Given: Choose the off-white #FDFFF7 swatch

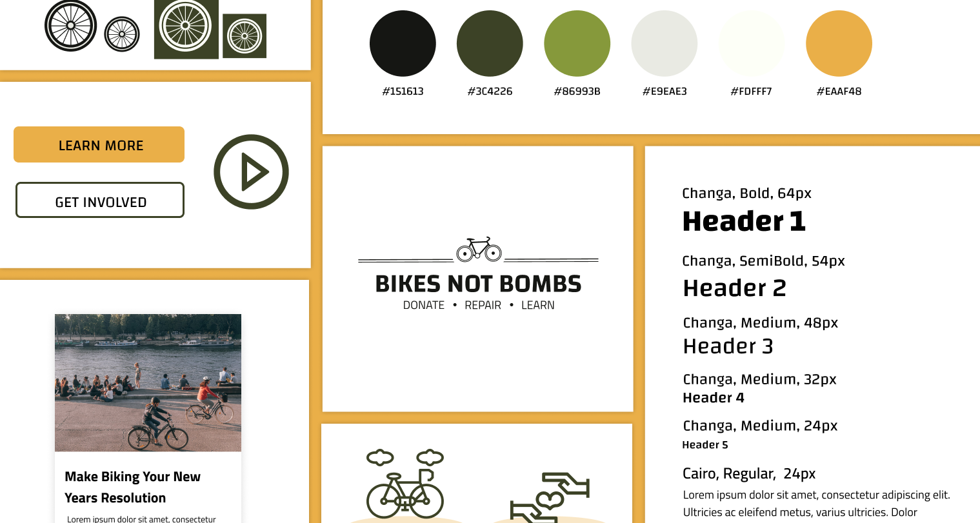Looking at the screenshot, I should tap(752, 43).
